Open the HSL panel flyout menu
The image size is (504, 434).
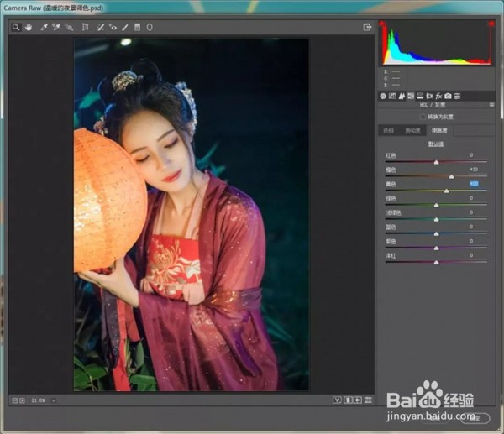491,105
